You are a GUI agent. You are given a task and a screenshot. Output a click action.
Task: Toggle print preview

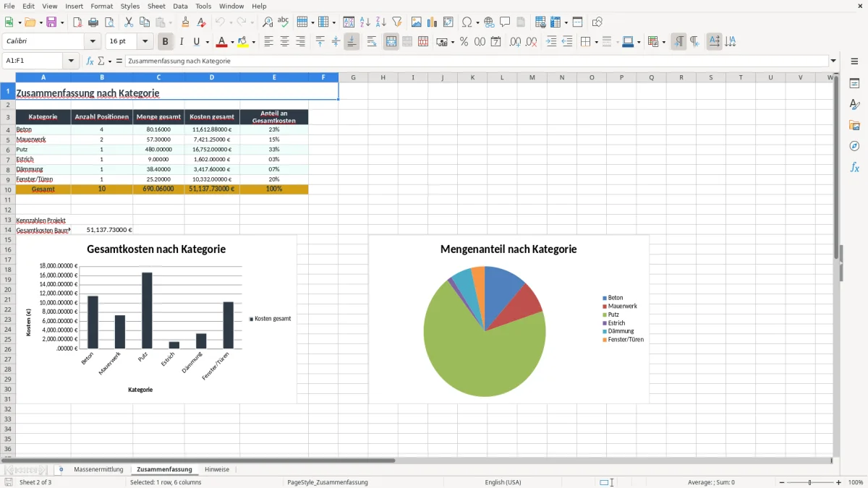(109, 22)
